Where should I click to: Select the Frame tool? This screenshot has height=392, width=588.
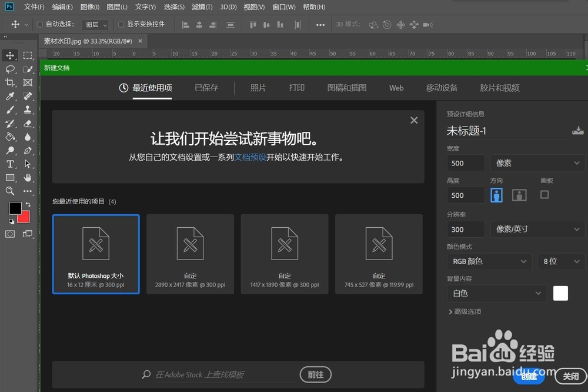pos(28,82)
